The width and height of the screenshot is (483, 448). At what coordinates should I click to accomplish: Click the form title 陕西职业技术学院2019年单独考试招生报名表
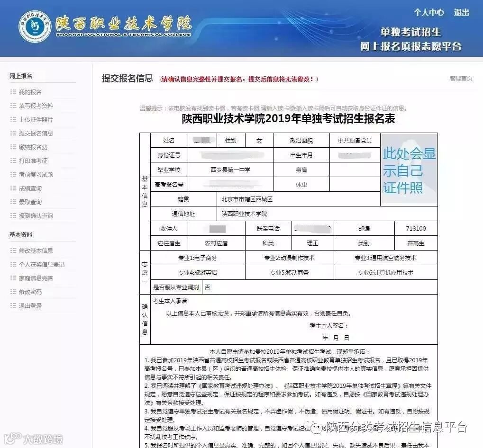tap(288, 119)
